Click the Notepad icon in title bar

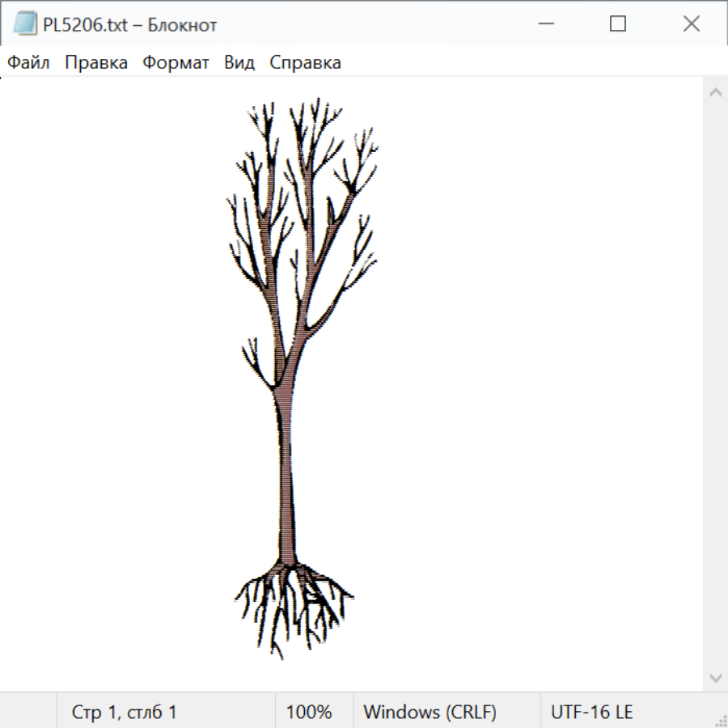(24, 25)
